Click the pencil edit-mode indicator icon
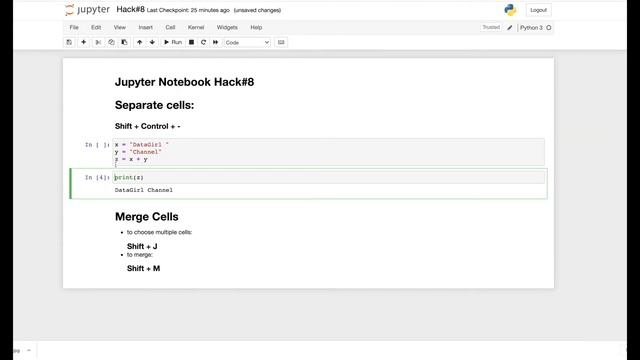640x360 pixels. (509, 28)
